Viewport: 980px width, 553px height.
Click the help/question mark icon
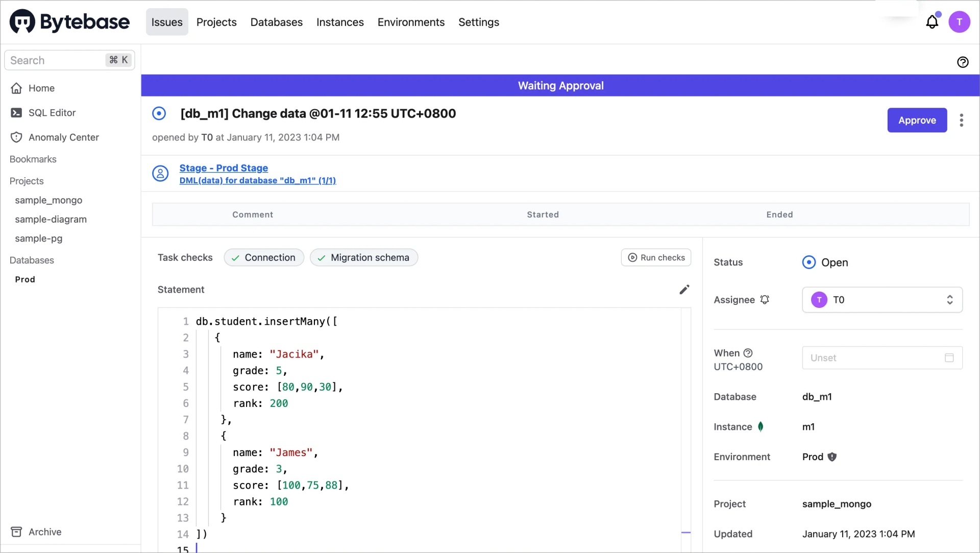click(x=963, y=62)
